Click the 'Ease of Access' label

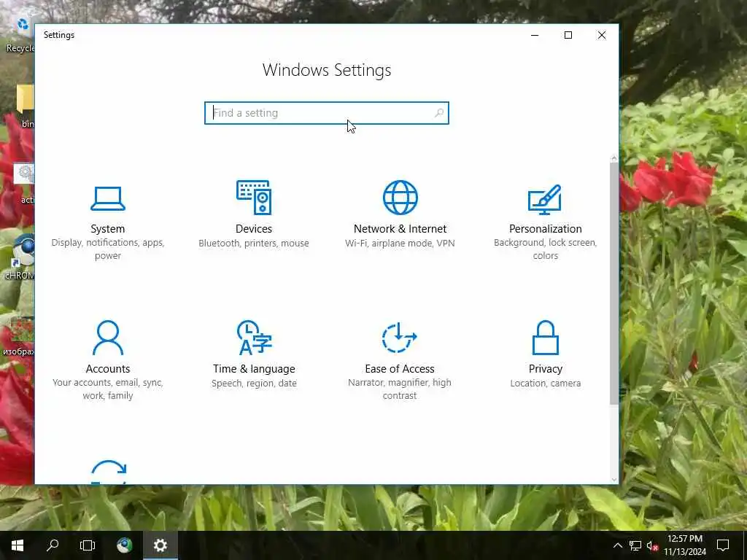399,368
